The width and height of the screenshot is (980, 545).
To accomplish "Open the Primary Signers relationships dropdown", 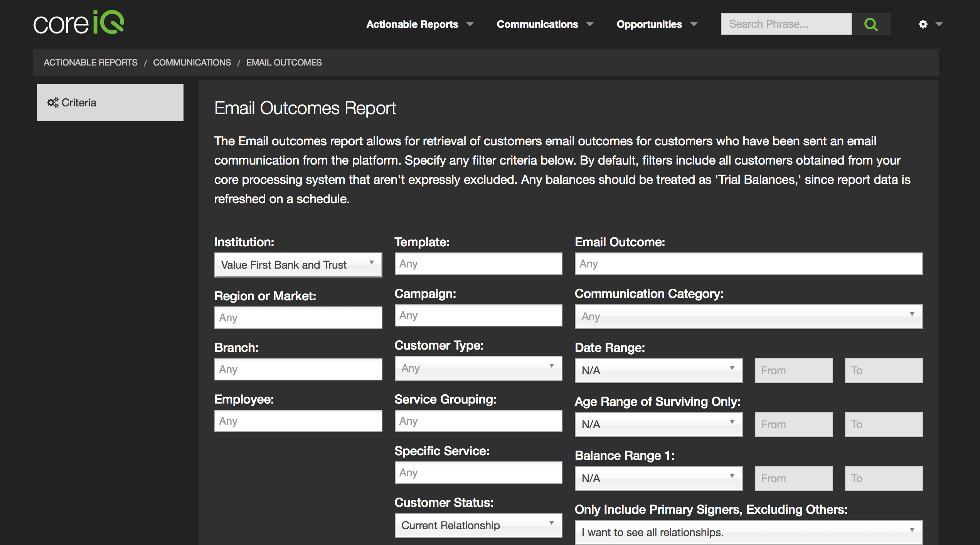I will pyautogui.click(x=748, y=532).
